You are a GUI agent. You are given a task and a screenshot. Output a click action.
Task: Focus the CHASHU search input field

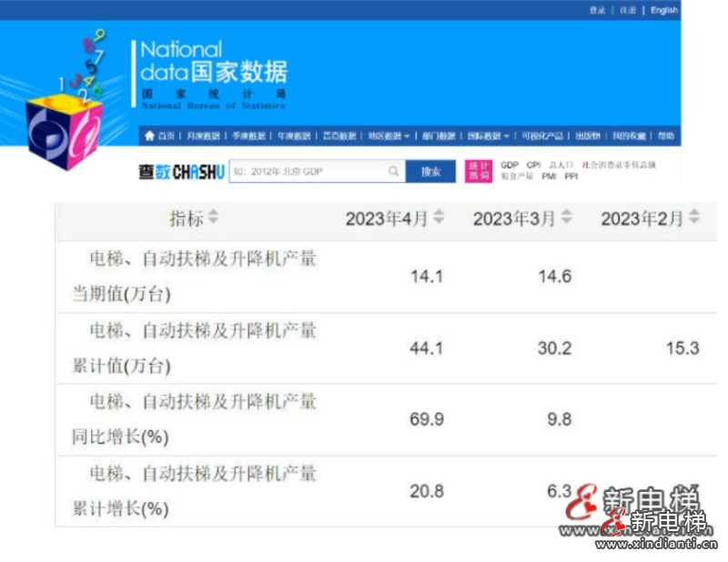coord(305,171)
